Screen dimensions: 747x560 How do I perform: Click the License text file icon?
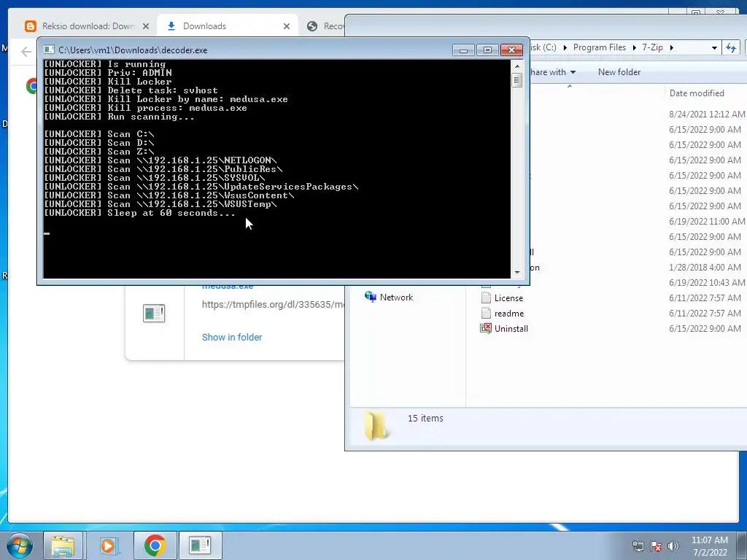tap(485, 298)
